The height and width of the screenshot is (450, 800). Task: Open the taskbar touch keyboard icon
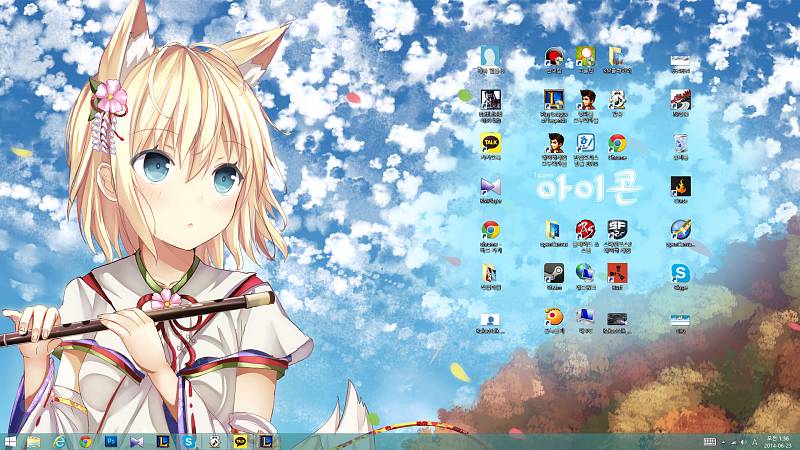pyautogui.click(x=709, y=441)
